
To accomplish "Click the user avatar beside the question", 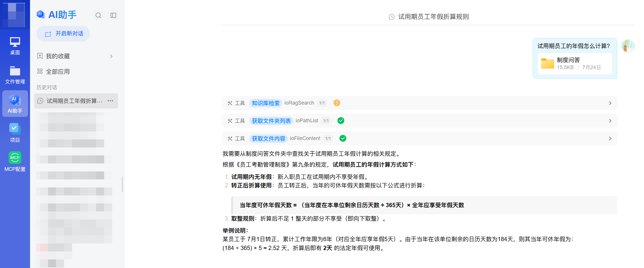I will 628,46.
